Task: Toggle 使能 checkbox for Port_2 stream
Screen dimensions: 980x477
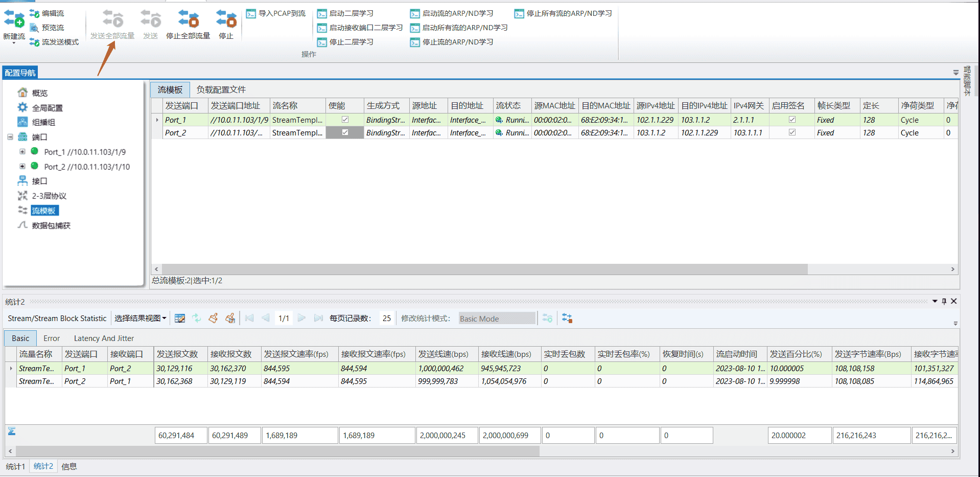Action: click(345, 132)
